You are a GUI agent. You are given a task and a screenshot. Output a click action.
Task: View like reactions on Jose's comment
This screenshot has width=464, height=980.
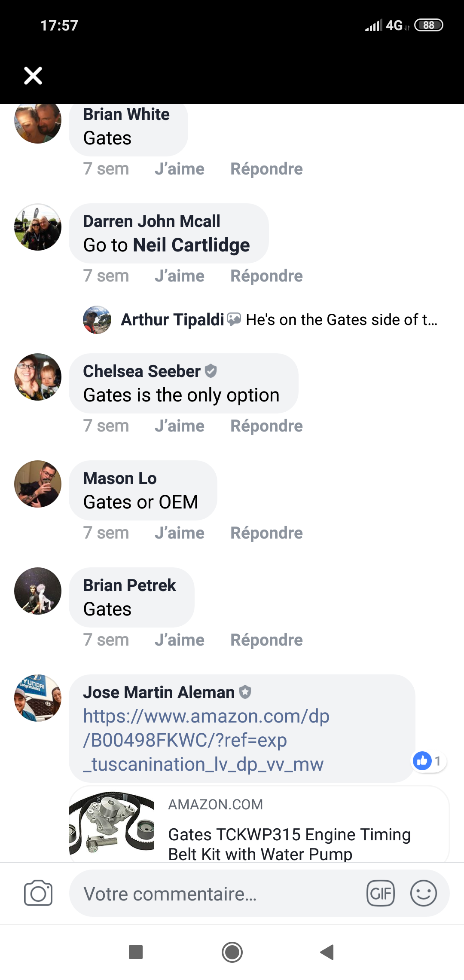pos(429,761)
